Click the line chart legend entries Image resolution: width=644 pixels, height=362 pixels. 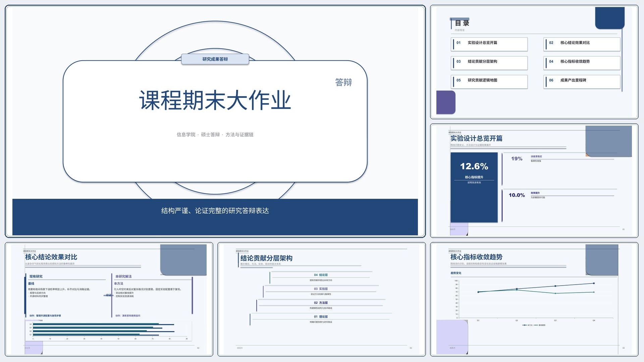(x=534, y=325)
